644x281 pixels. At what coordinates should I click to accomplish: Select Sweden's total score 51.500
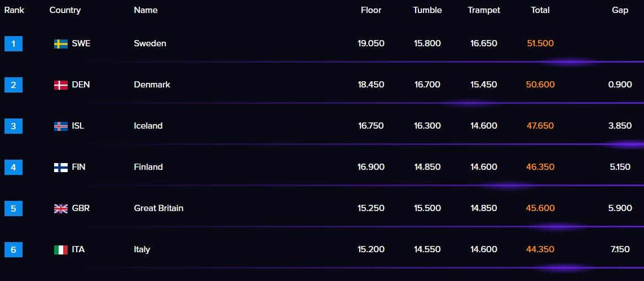click(x=540, y=43)
